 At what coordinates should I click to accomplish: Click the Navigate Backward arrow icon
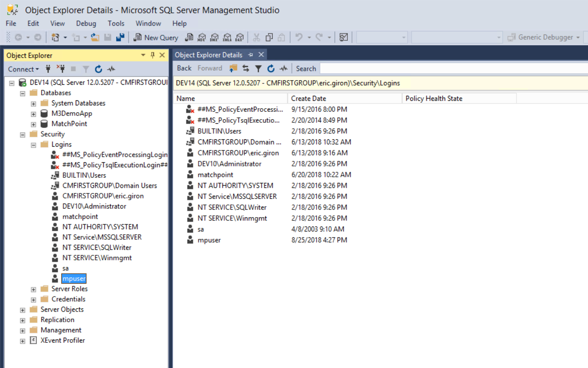tap(18, 38)
